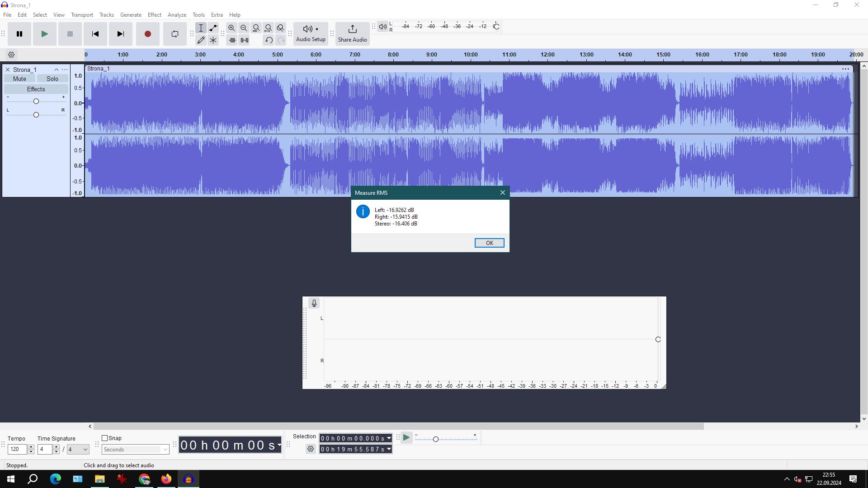Click the Redo arrow
Screen dimensions: 868x488
click(x=281, y=40)
